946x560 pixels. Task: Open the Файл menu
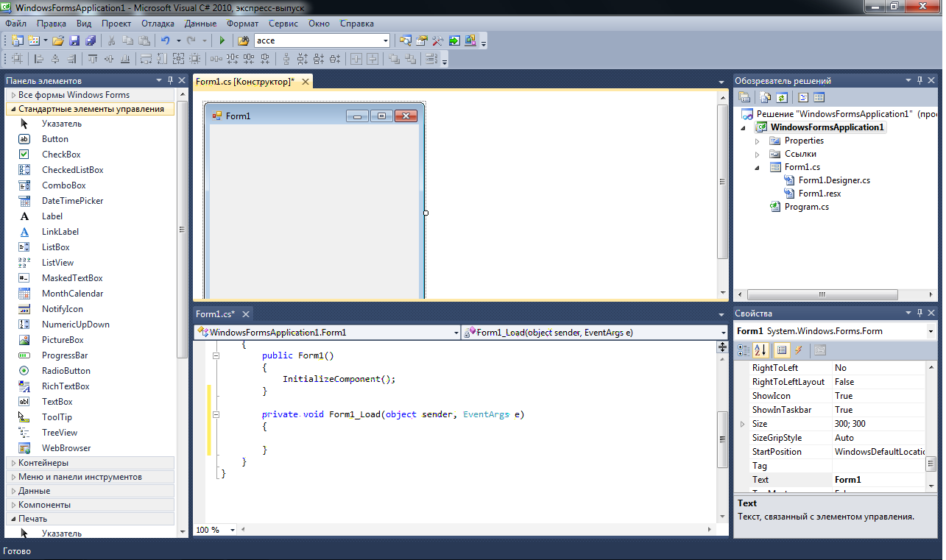15,24
